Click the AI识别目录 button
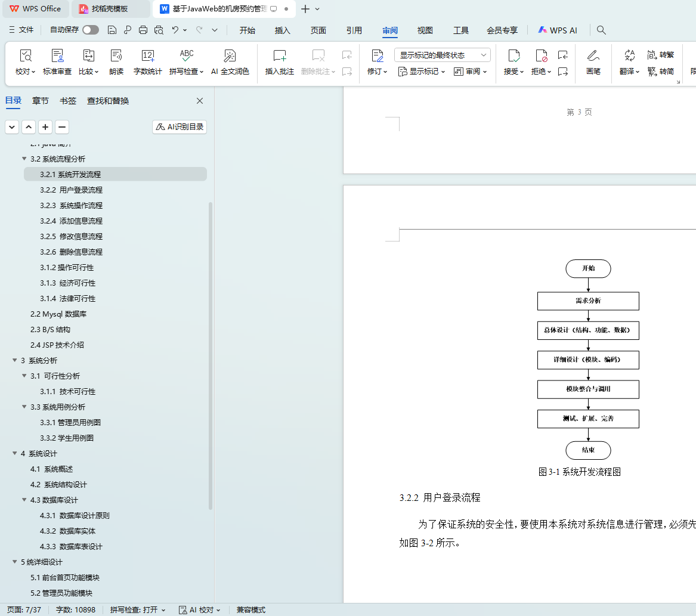Image resolution: width=696 pixels, height=616 pixels. pyautogui.click(x=180, y=127)
